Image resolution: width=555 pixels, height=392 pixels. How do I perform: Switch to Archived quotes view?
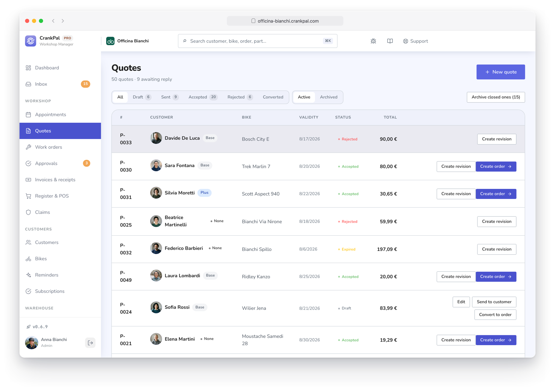click(328, 97)
